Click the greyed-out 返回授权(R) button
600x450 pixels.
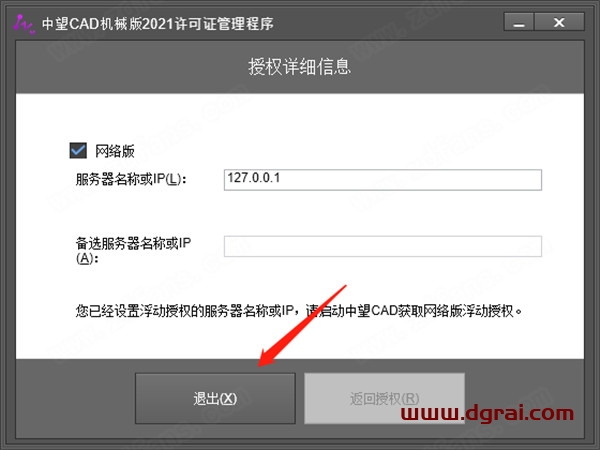384,398
